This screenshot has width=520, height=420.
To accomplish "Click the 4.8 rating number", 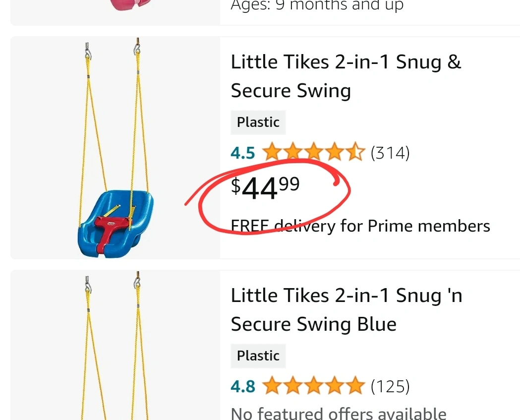I will [243, 387].
